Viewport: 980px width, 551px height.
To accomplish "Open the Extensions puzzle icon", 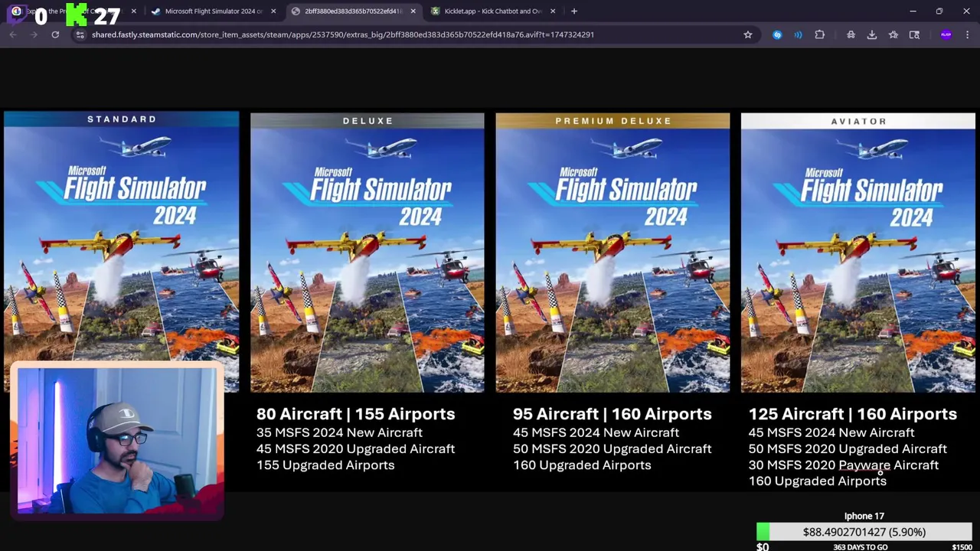I will tap(819, 34).
